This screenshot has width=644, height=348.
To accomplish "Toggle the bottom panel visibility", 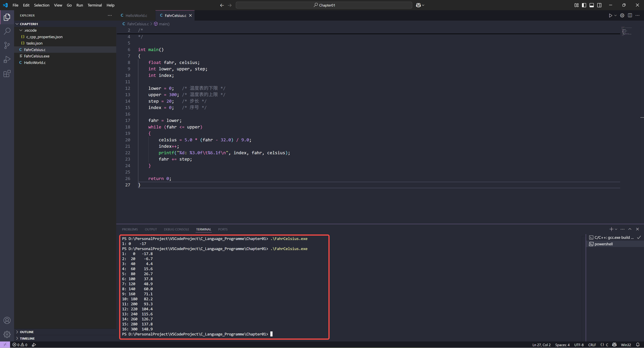I will point(592,5).
